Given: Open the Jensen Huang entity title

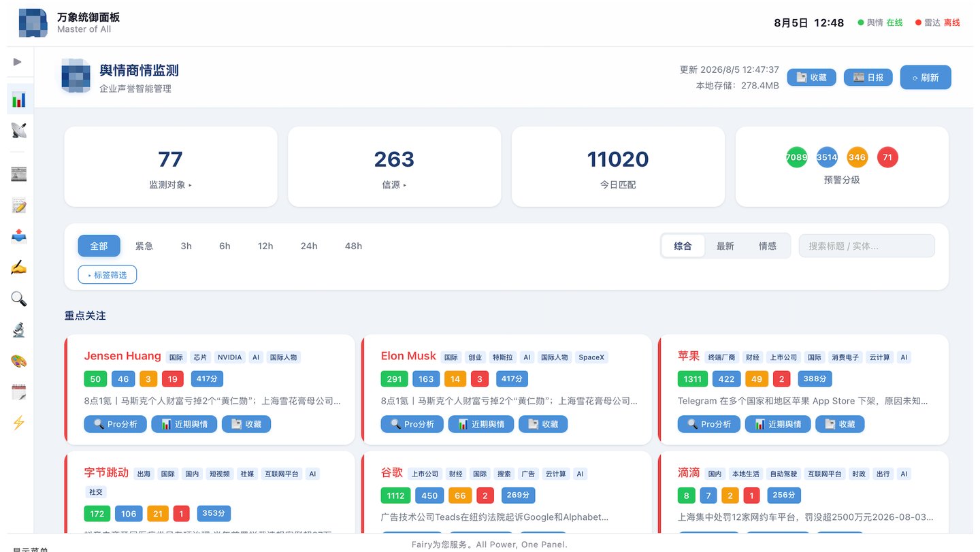Looking at the screenshot, I should pyautogui.click(x=122, y=356).
